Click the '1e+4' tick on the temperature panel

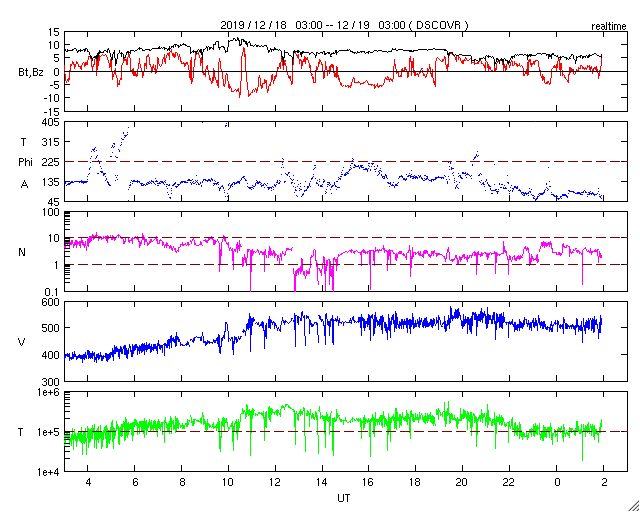[x=49, y=472]
